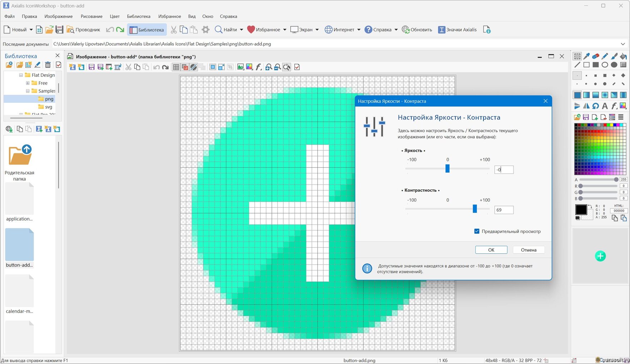Pick the color dropper tool
The image size is (630, 364).
586,56
